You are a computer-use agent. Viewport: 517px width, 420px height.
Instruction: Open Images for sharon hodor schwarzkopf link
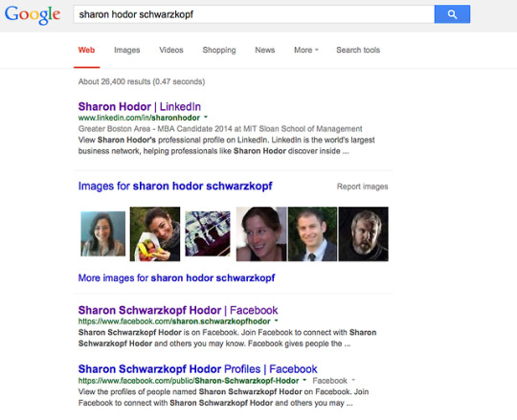(x=175, y=187)
